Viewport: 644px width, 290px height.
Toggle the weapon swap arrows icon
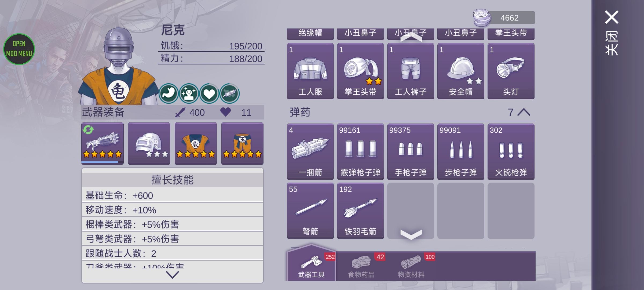[88, 130]
